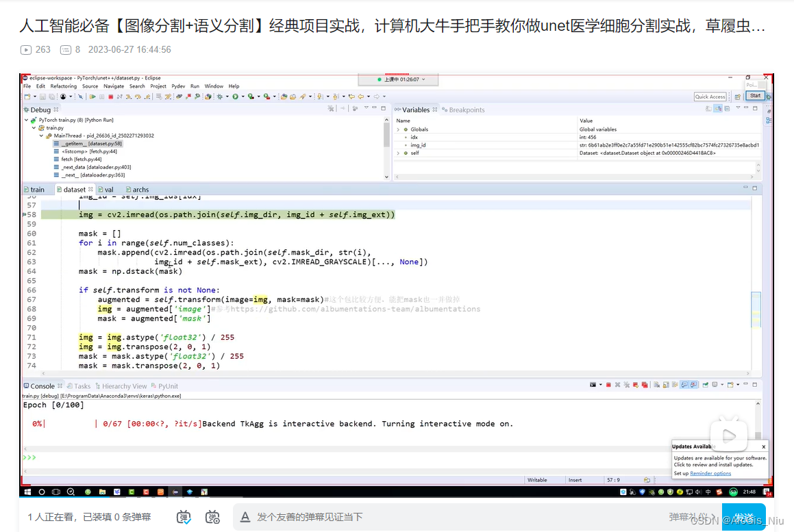Click the Save icon in Eclipse toolbar
Image resolution: width=794 pixels, height=532 pixels.
click(x=42, y=96)
